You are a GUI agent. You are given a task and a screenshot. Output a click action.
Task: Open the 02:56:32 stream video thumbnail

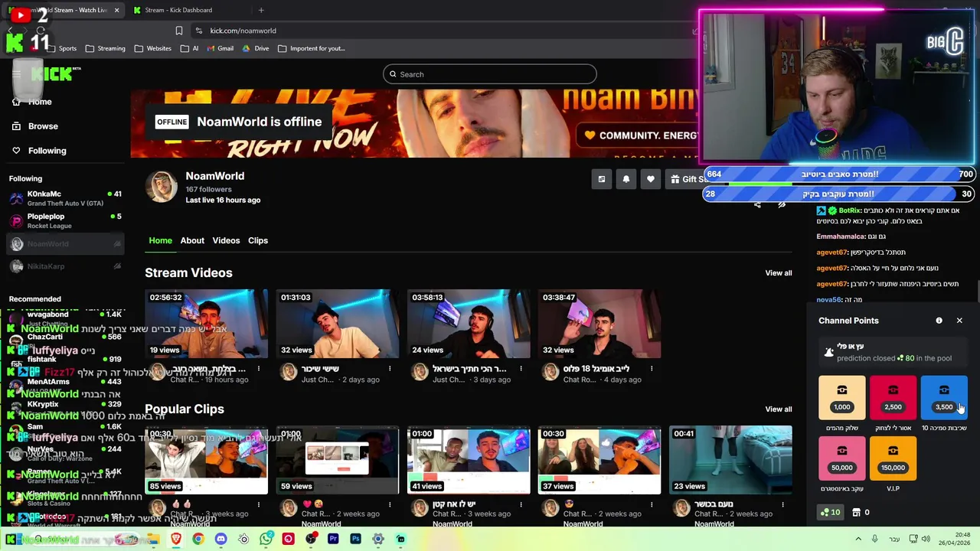point(207,324)
